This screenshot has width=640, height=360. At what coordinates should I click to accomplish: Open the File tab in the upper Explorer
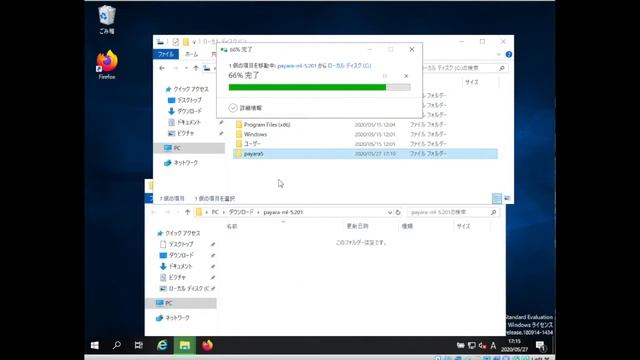[166, 54]
